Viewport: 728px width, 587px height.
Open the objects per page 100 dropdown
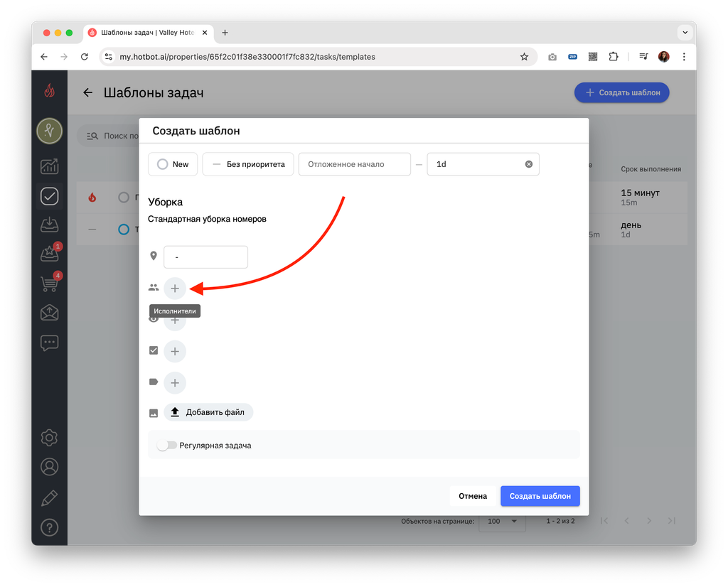pyautogui.click(x=502, y=521)
